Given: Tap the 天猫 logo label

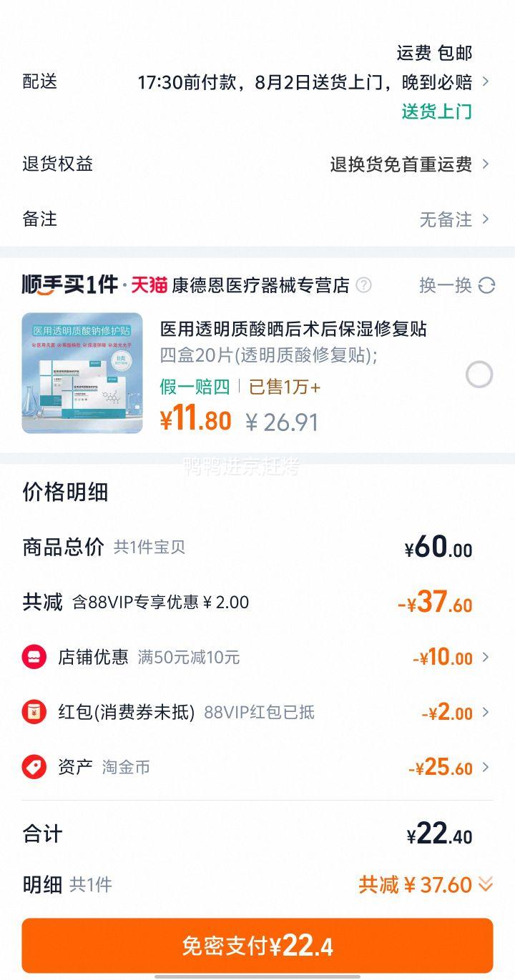Looking at the screenshot, I should tap(149, 285).
